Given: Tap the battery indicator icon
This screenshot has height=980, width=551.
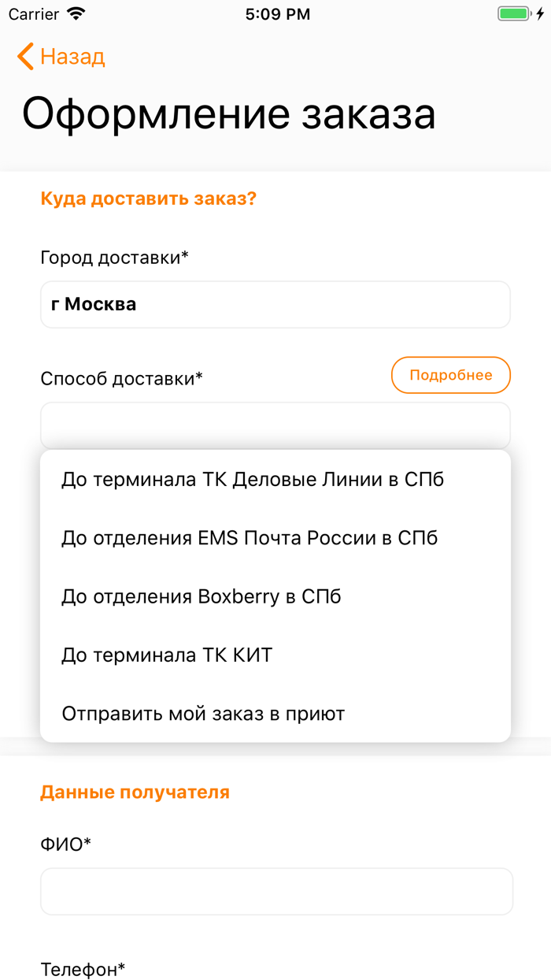Looking at the screenshot, I should [x=516, y=13].
